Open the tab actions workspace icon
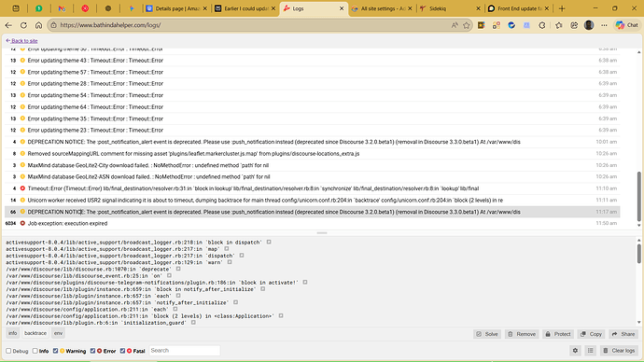 click(x=16, y=8)
